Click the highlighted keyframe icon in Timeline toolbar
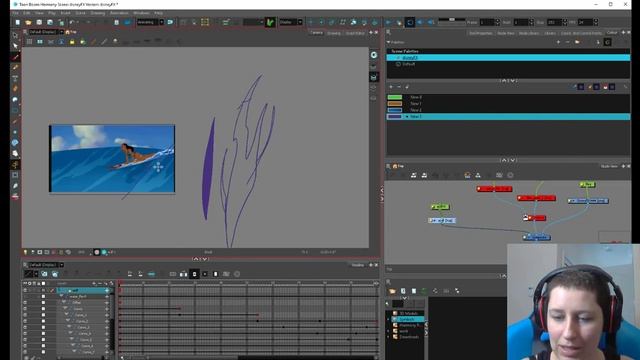This screenshot has width=640, height=360. tap(194, 274)
